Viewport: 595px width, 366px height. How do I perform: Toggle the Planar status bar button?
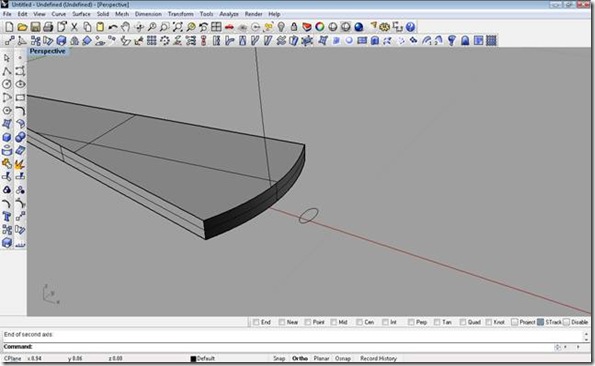(x=321, y=358)
